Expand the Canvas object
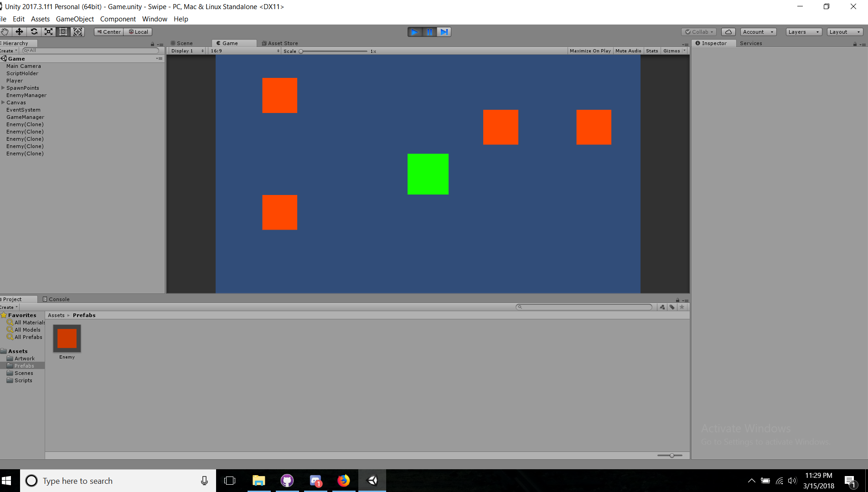This screenshot has width=868, height=492. coord(3,102)
